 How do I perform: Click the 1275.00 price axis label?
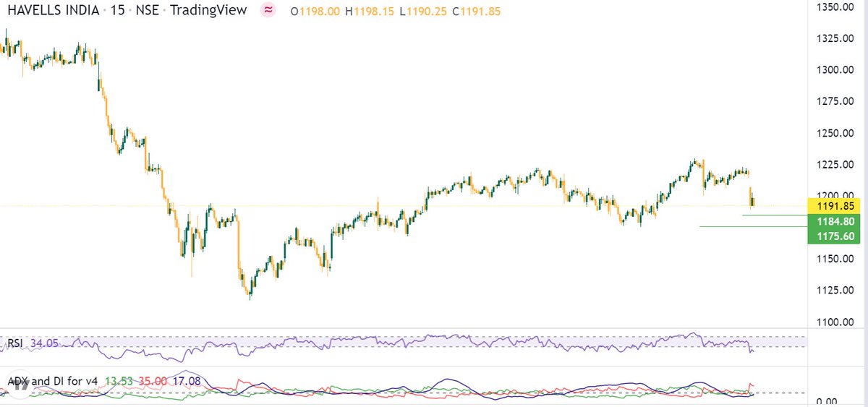[x=836, y=102]
